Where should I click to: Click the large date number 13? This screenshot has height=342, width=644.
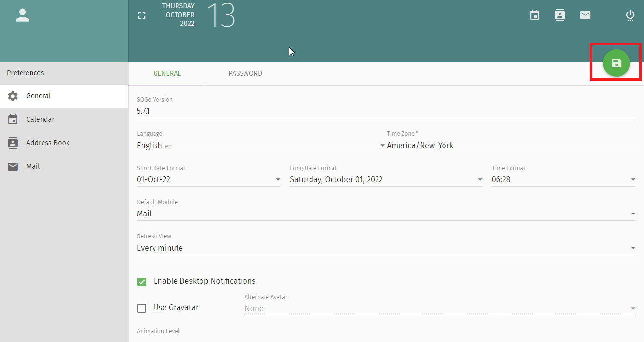coord(221,15)
